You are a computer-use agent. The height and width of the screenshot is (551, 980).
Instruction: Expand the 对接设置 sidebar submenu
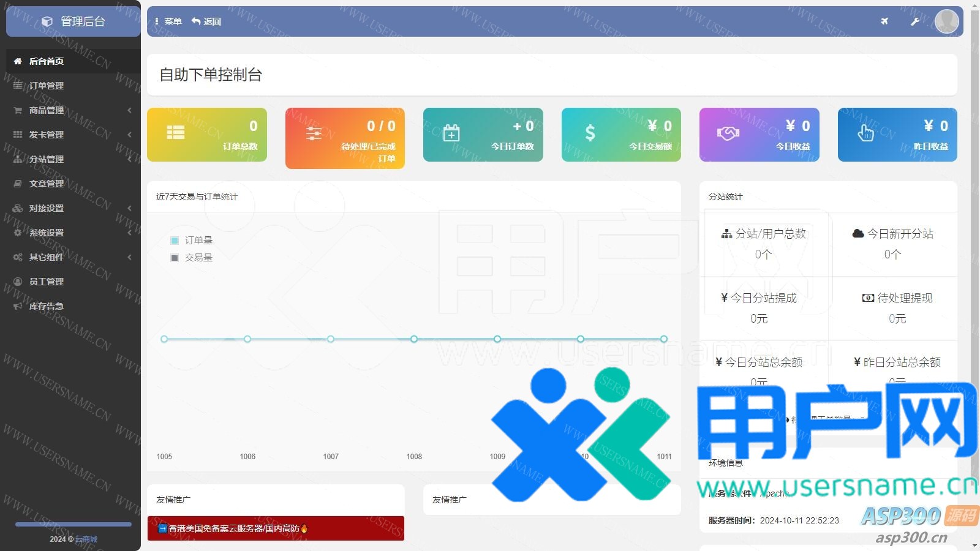73,208
